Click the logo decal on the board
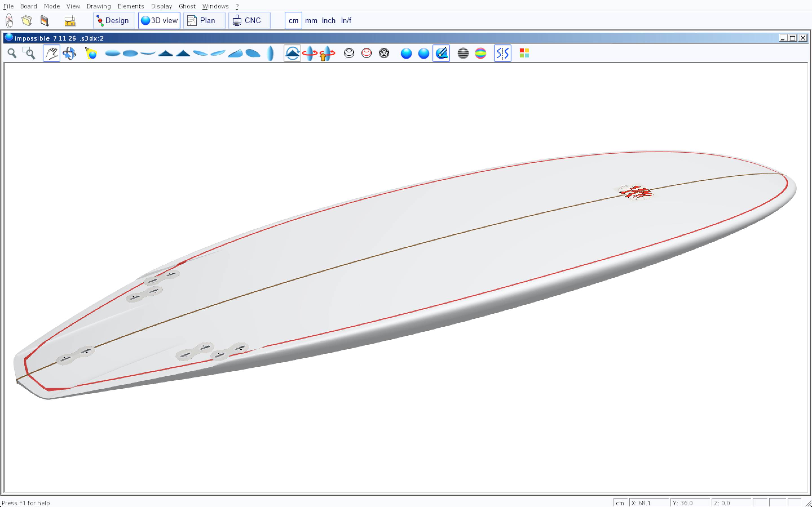This screenshot has width=812, height=507. point(636,192)
